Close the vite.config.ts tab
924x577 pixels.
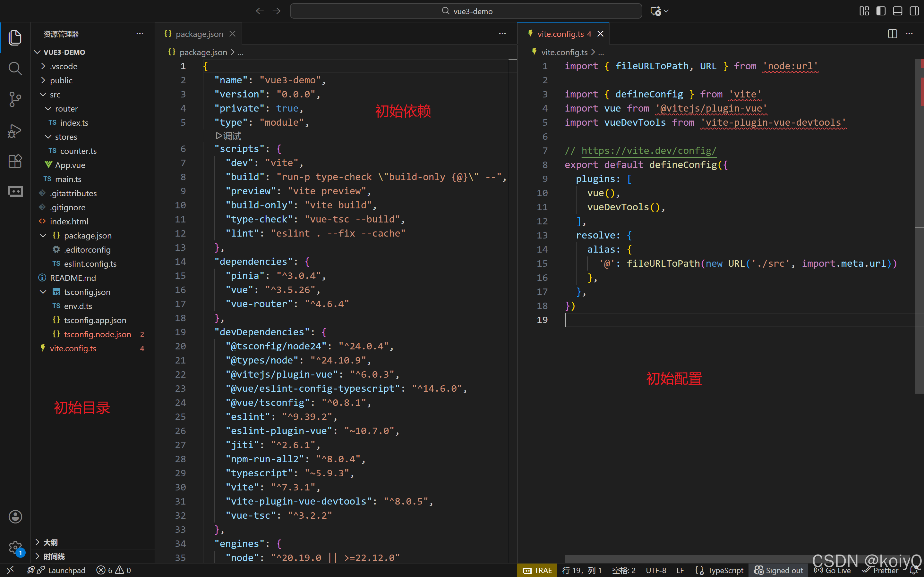pyautogui.click(x=600, y=34)
